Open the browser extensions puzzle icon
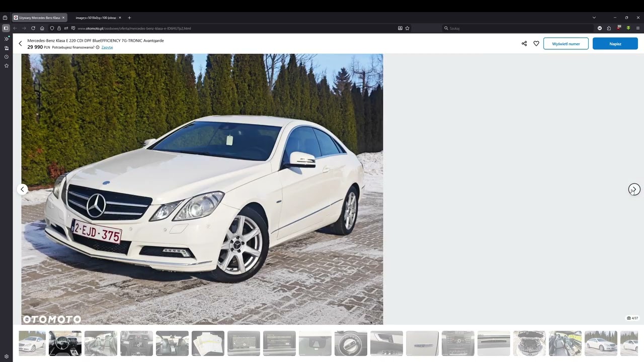Viewport: 644px width, 362px height. (609, 28)
